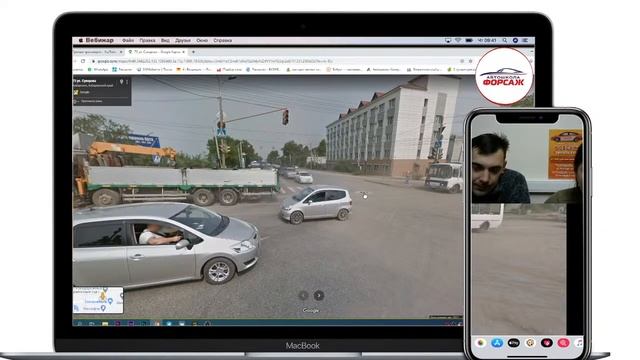640x360 pixels.
Task: Open the mini map thumbnail in Street View
Action: pyautogui.click(x=98, y=300)
